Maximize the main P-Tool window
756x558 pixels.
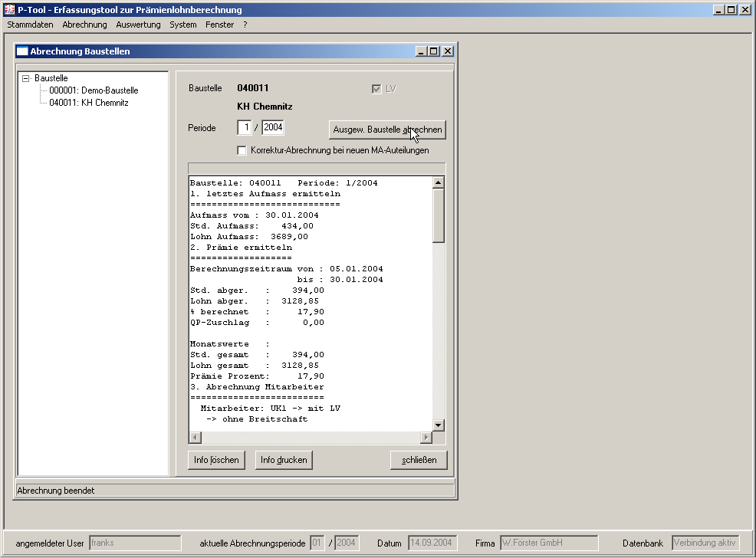point(731,10)
